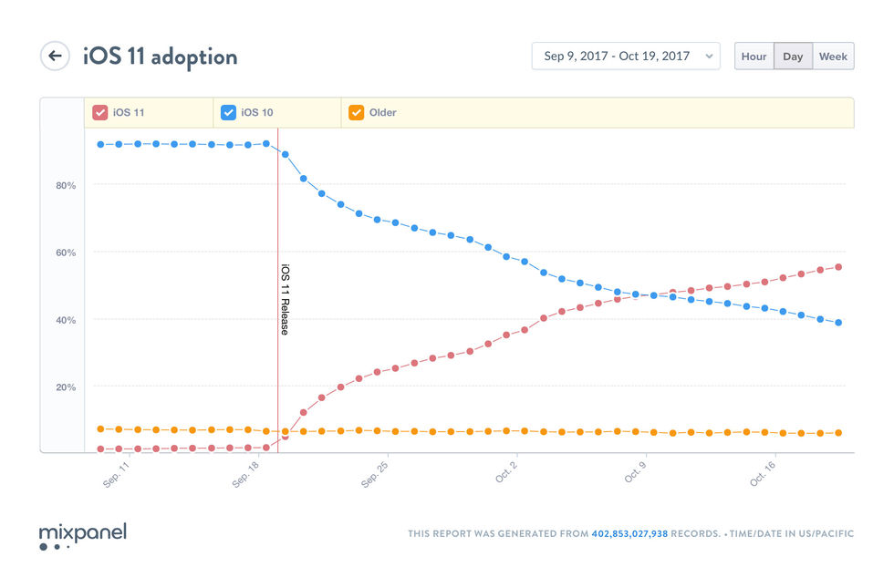The width and height of the screenshot is (894, 588).
Task: Uncheck the iOS 10 series checkbox
Action: [229, 113]
